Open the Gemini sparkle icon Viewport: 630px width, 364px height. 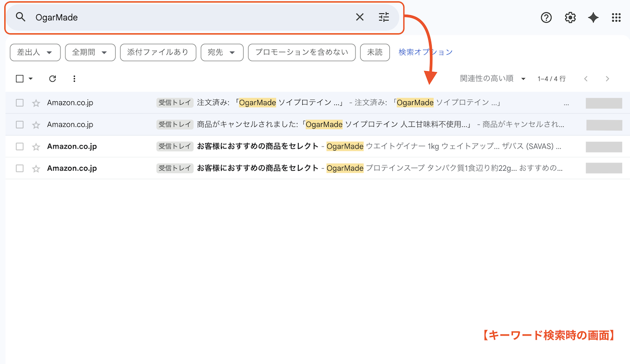pos(593,18)
